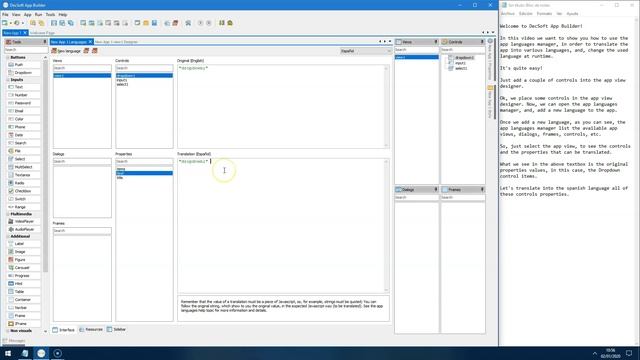Open the View menu

point(16,15)
